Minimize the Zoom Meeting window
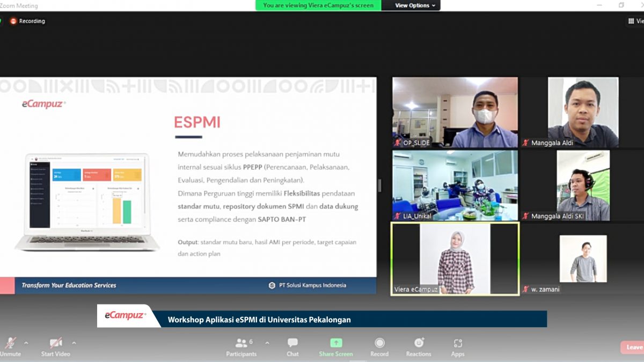This screenshot has height=362, width=644. 599,5
